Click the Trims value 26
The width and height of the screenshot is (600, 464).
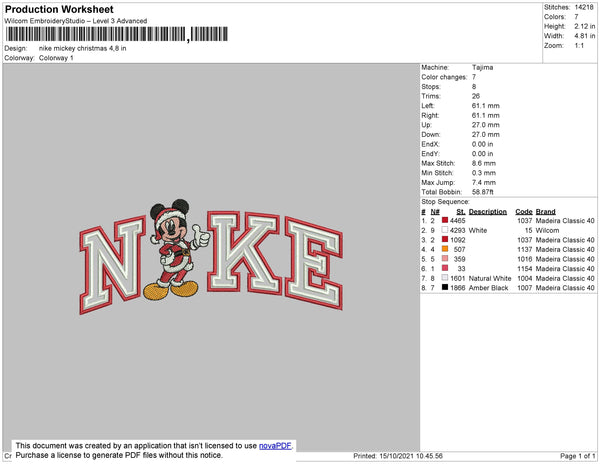pos(476,96)
